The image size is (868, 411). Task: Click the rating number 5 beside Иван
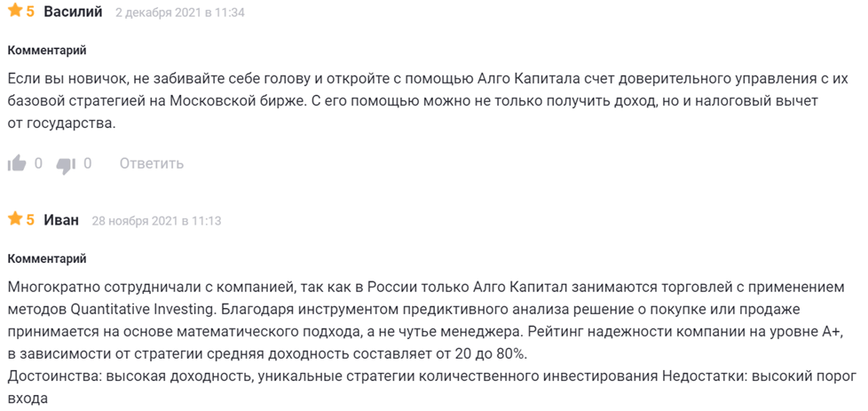(x=30, y=219)
